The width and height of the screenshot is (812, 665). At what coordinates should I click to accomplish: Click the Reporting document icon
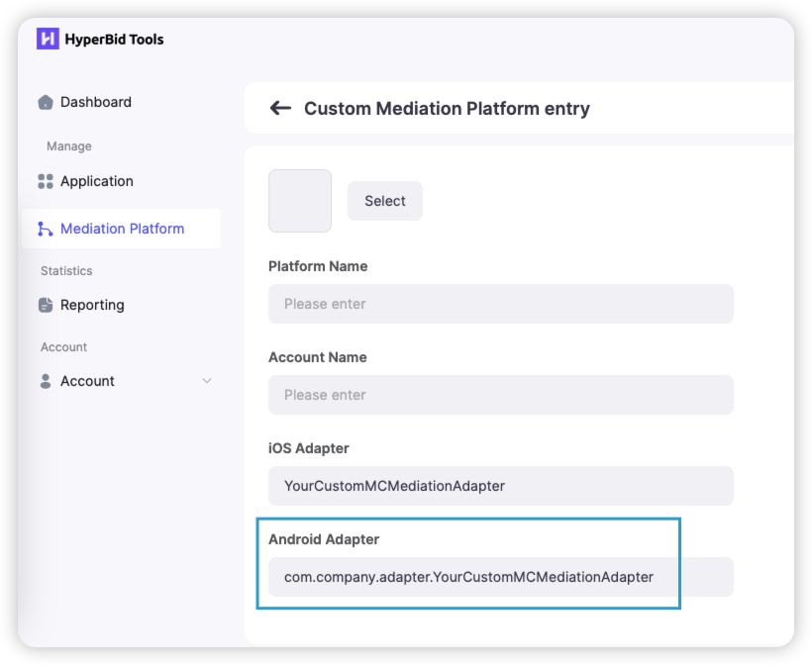[x=46, y=305]
